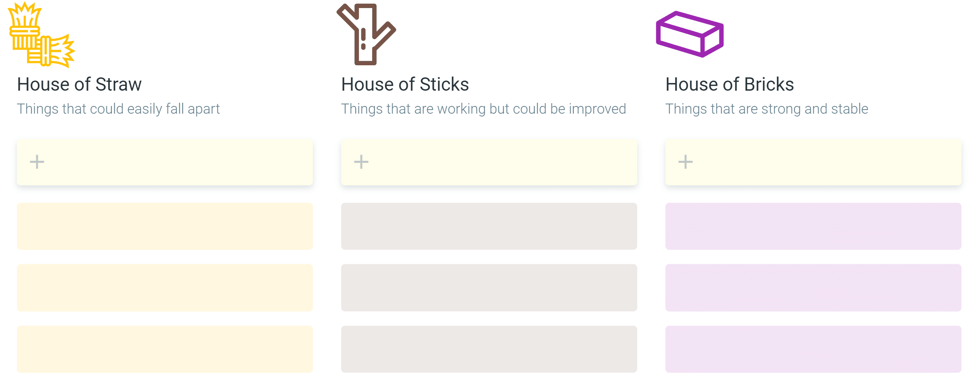This screenshot has width=980, height=380.
Task: Select the House of Bricks heading
Action: (730, 85)
